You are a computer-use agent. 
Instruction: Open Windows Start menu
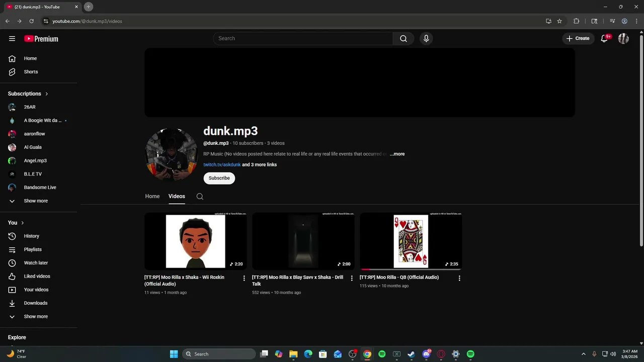tap(174, 354)
